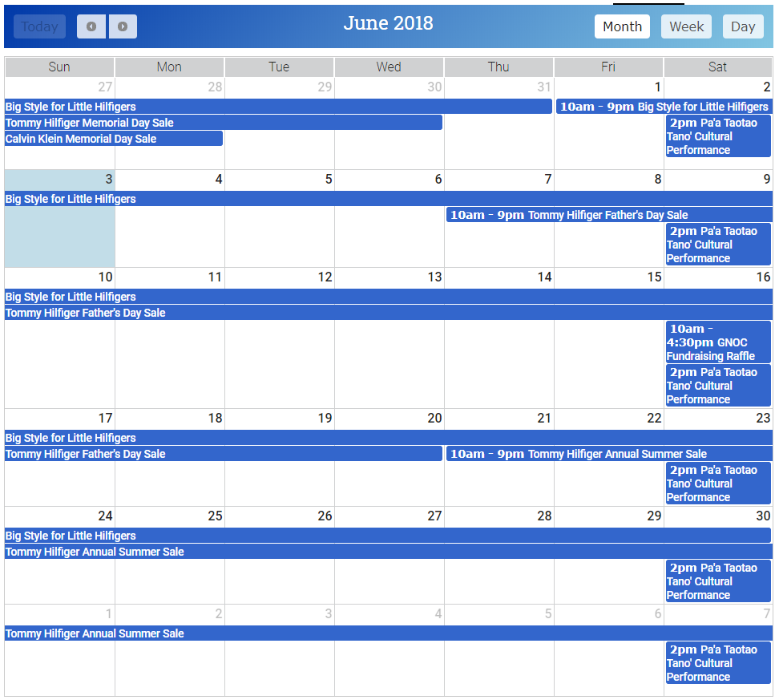Open Pa'a Taotao Tano' performance on June 23
This screenshot has width=775, height=700.
point(718,483)
